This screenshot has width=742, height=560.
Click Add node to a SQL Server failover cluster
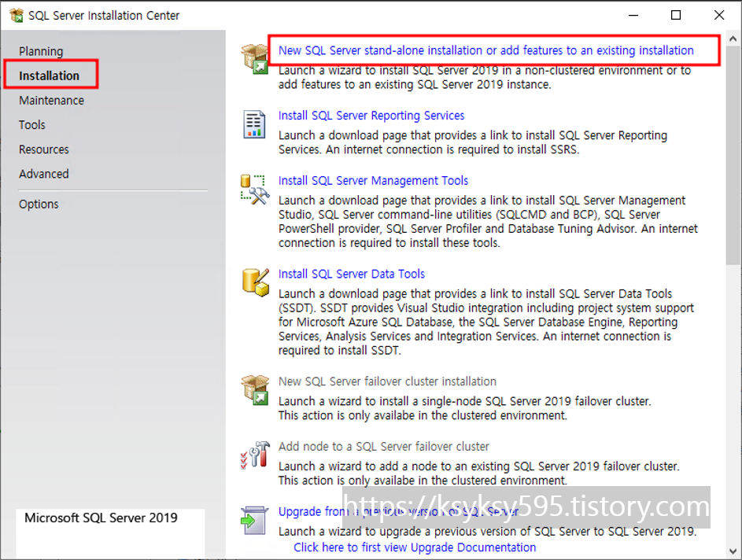click(x=384, y=447)
